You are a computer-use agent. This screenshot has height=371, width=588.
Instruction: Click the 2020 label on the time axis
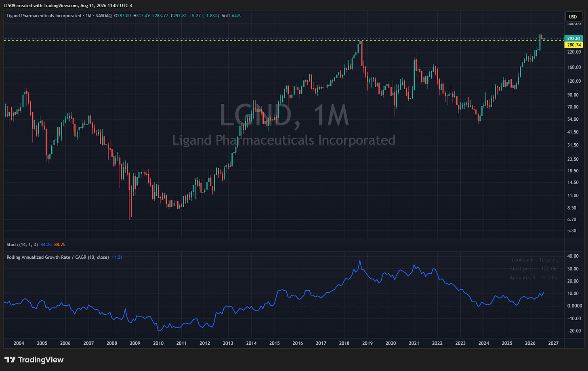pyautogui.click(x=391, y=344)
